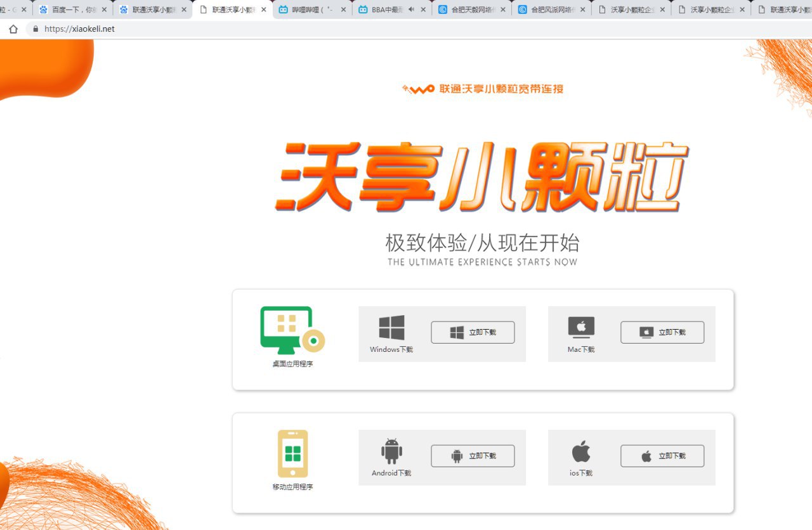812x530 pixels.
Task: Click the large Mac monitor icon
Action: coord(581,328)
